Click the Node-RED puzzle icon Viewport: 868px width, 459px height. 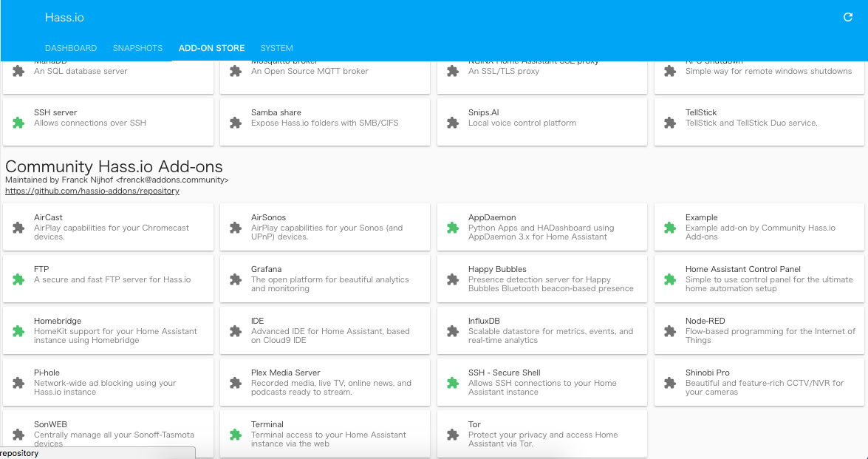(670, 331)
